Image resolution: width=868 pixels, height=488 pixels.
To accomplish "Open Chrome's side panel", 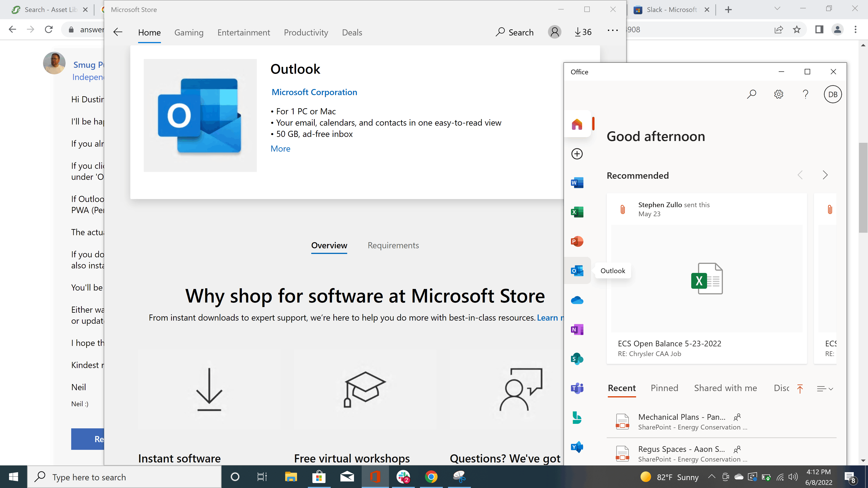I will coord(819,30).
